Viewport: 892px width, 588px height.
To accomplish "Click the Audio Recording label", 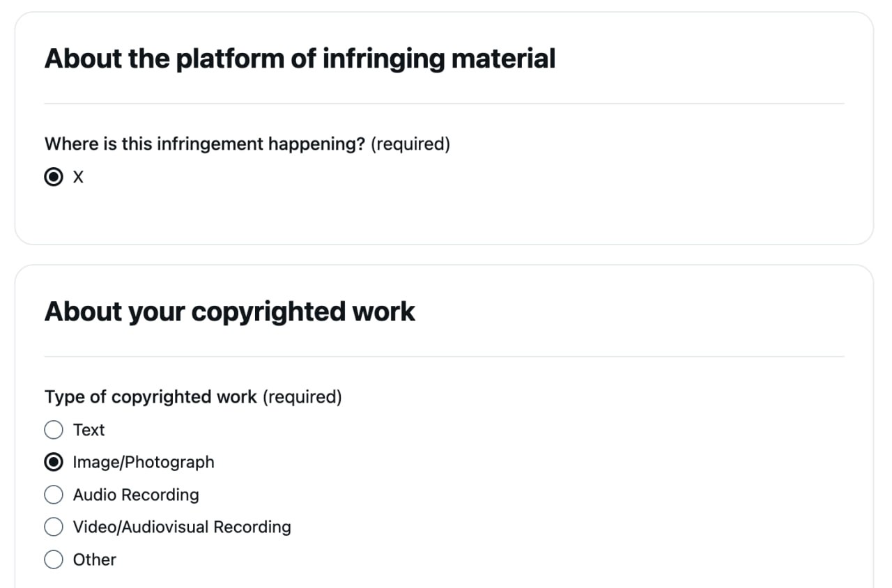I will tap(135, 495).
